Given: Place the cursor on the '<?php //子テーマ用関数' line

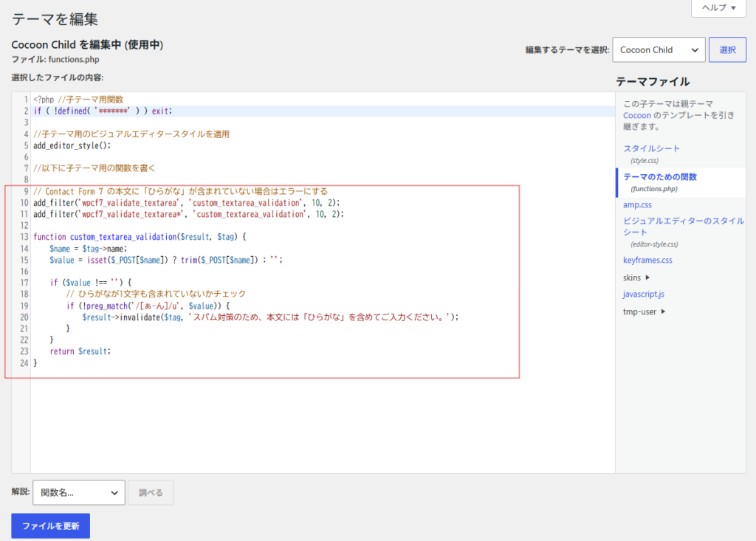Looking at the screenshot, I should (78, 100).
